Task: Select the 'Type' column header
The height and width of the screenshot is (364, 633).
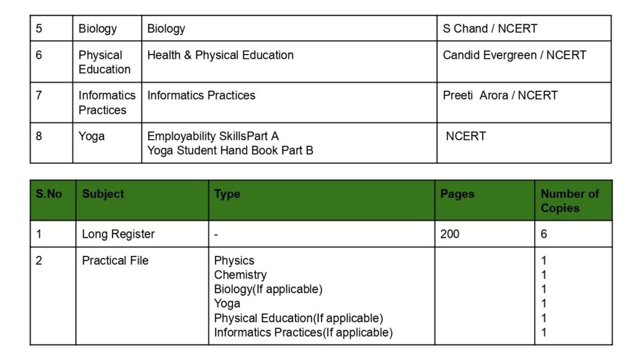Action: (227, 194)
